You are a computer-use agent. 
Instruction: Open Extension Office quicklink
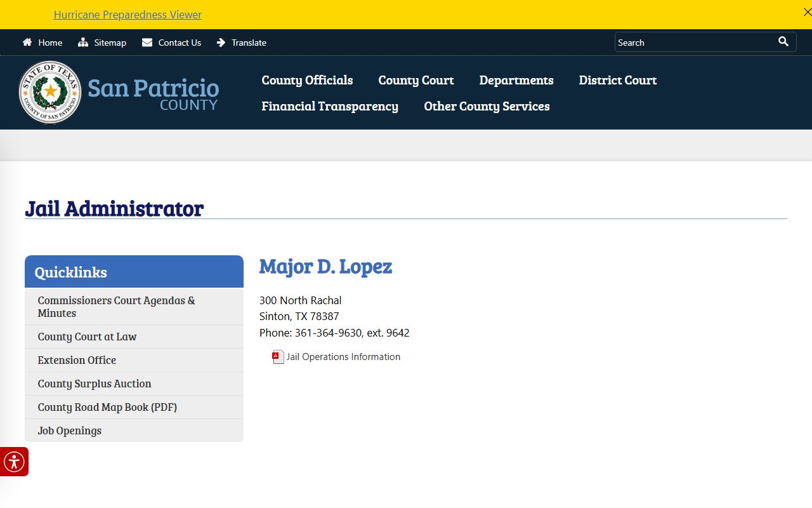[134, 360]
